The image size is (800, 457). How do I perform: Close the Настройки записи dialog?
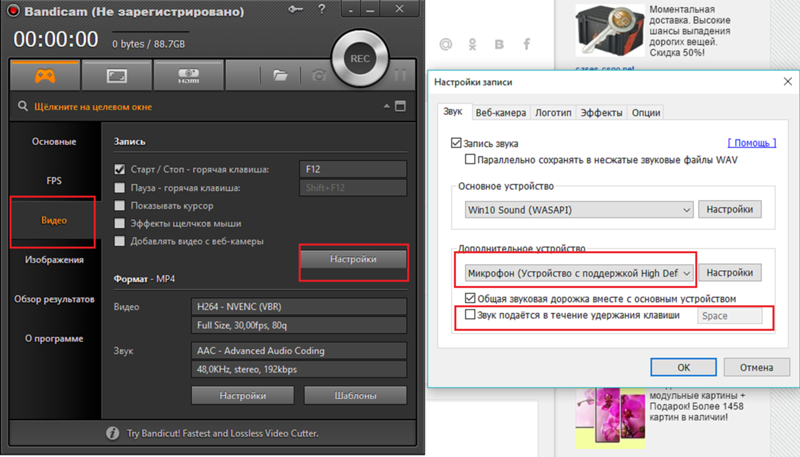(787, 82)
